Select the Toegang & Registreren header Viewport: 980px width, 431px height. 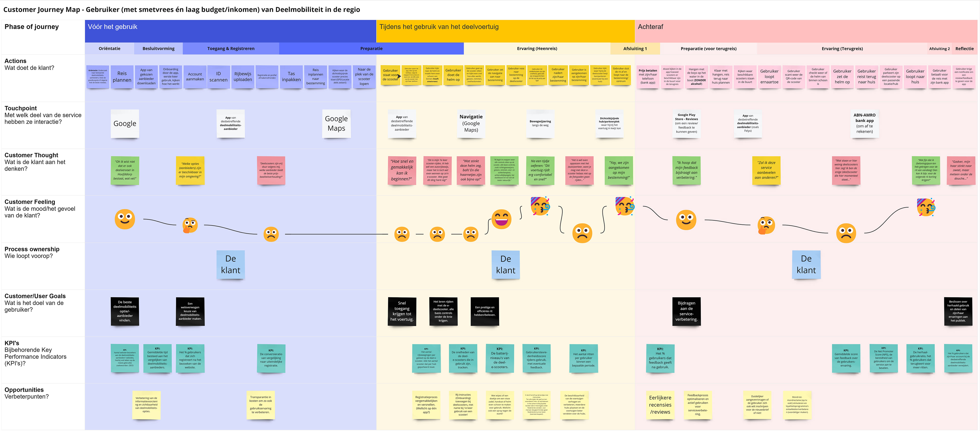(x=230, y=49)
